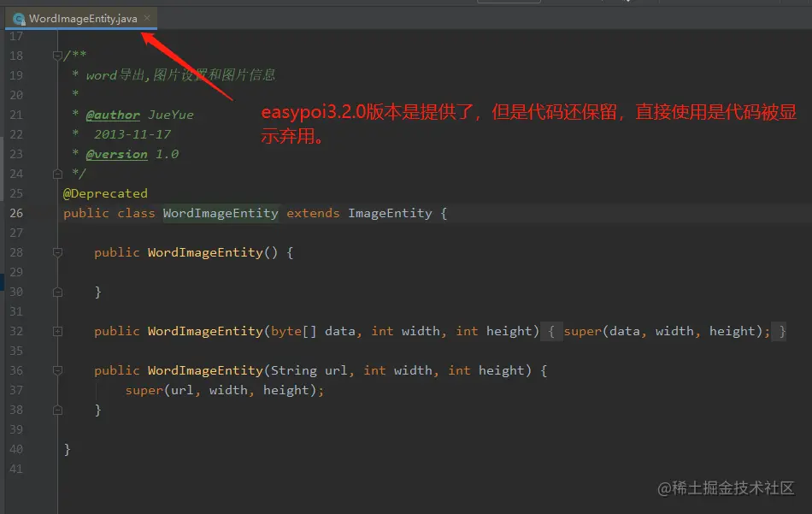Click the @Deprecated annotation

click(x=105, y=193)
